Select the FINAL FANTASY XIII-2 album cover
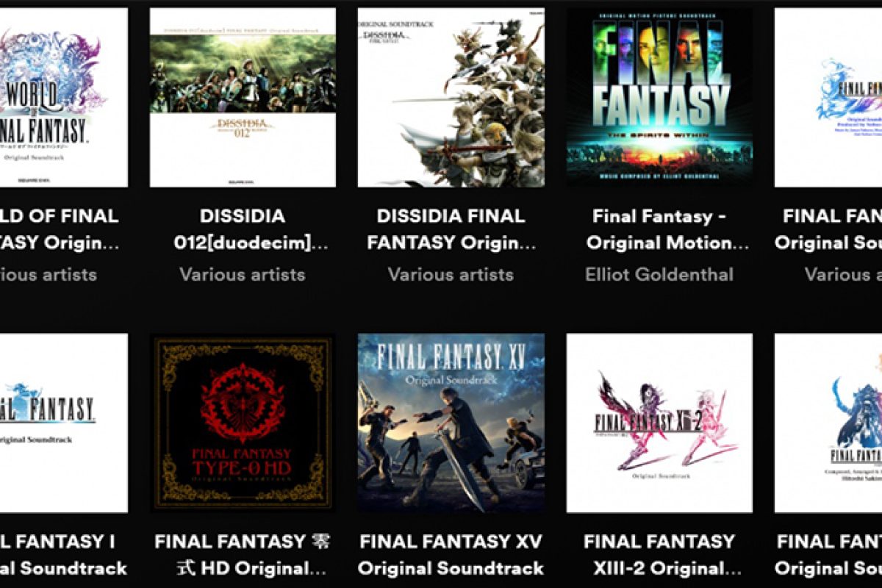The height and width of the screenshot is (588, 882). pyautogui.click(x=659, y=423)
